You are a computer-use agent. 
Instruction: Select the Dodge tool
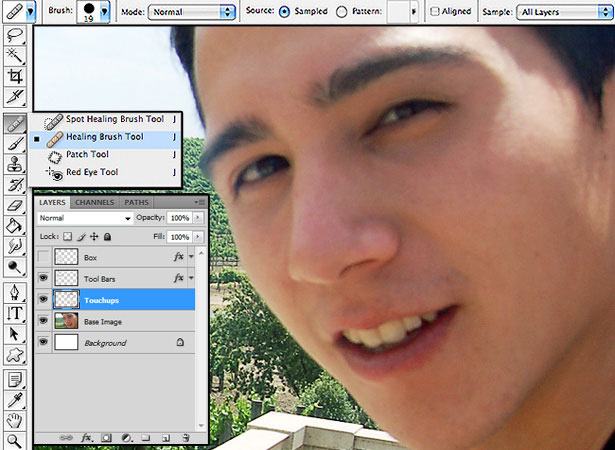coord(15,267)
